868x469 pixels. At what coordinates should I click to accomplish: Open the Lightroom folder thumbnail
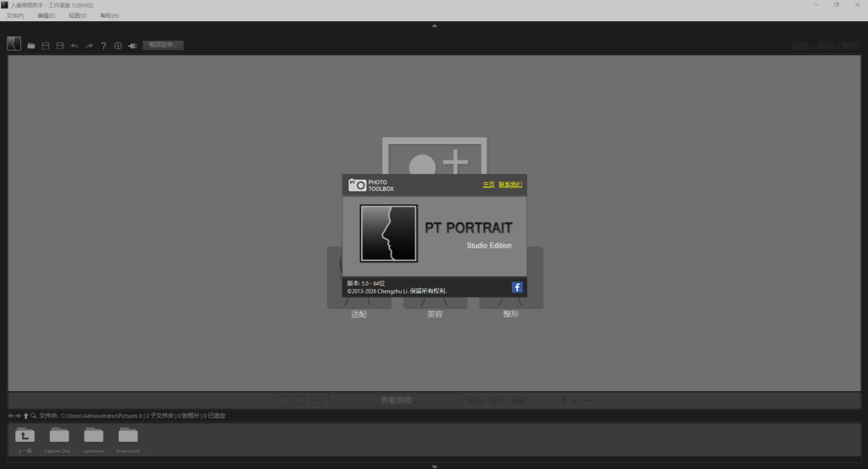93,440
